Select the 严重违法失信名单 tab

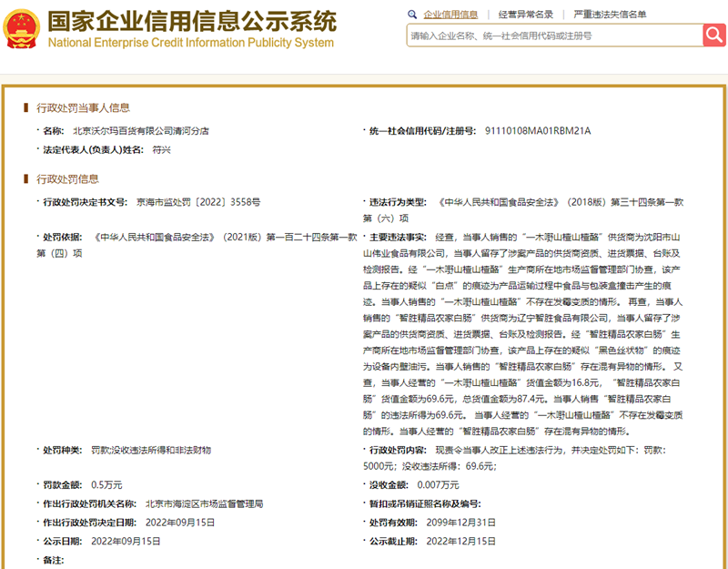[x=610, y=15]
